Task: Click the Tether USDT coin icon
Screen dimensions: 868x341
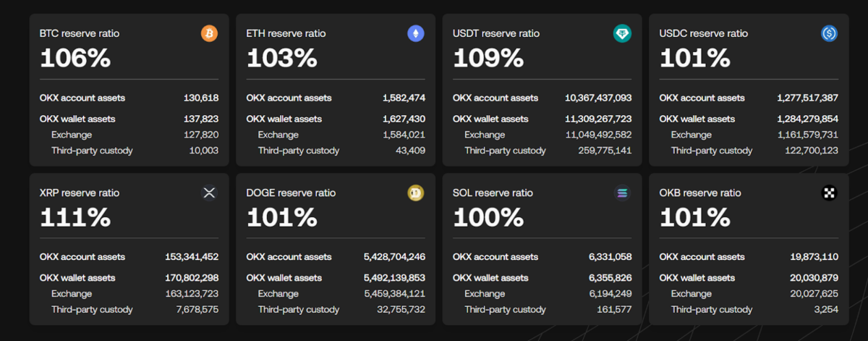Action: click(622, 33)
